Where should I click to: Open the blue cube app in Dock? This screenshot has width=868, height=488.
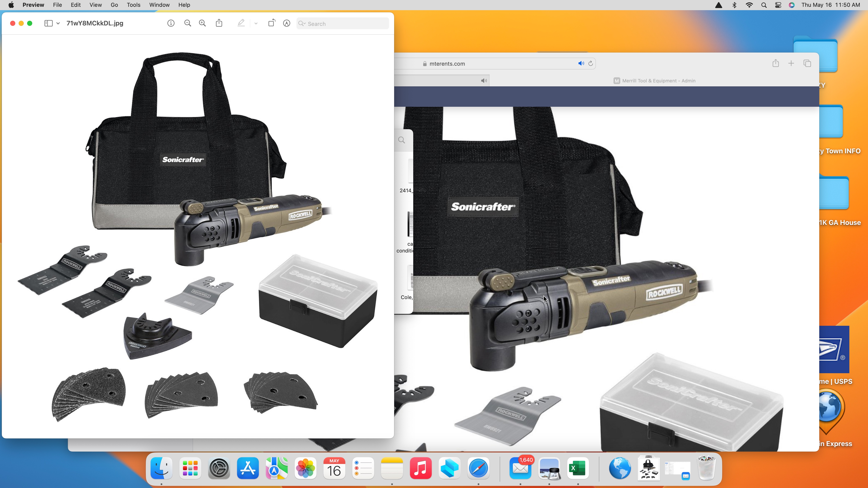(449, 468)
